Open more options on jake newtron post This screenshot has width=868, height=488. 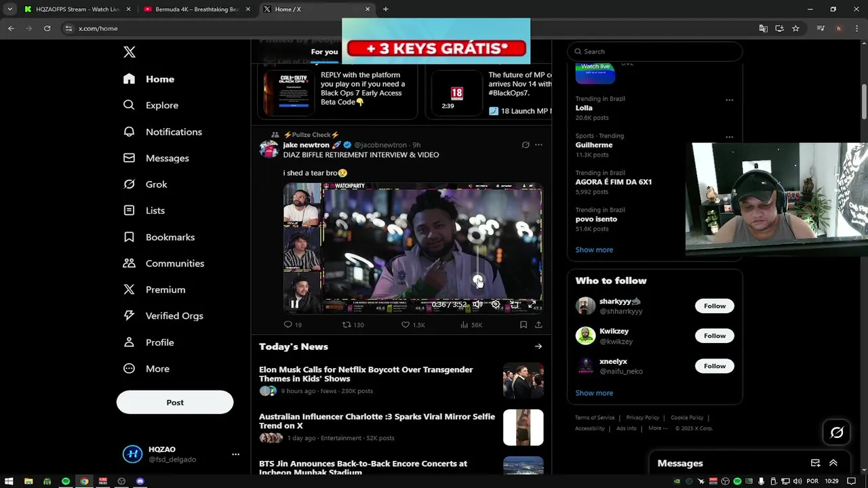[x=538, y=145]
